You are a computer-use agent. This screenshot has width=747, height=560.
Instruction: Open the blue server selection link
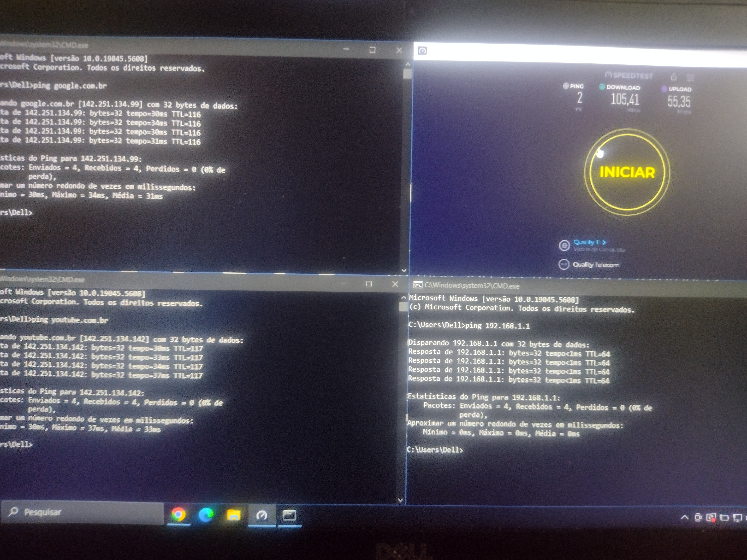589,242
